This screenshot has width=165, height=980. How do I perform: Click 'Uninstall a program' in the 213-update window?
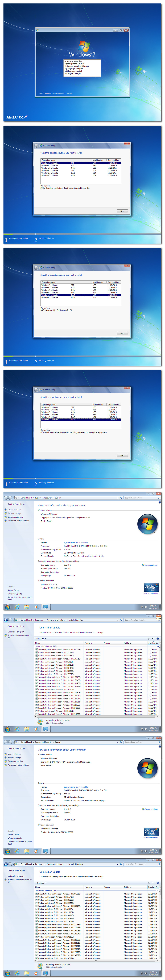pyautogui.click(x=16, y=632)
